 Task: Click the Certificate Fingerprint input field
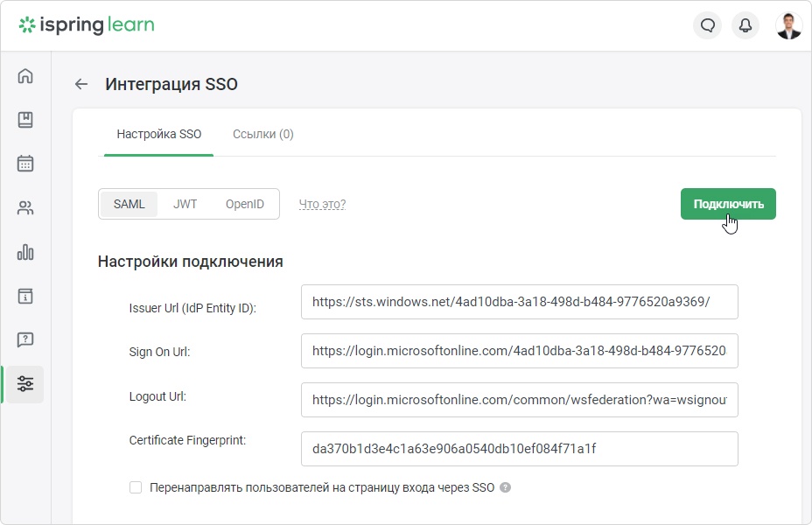click(520, 449)
